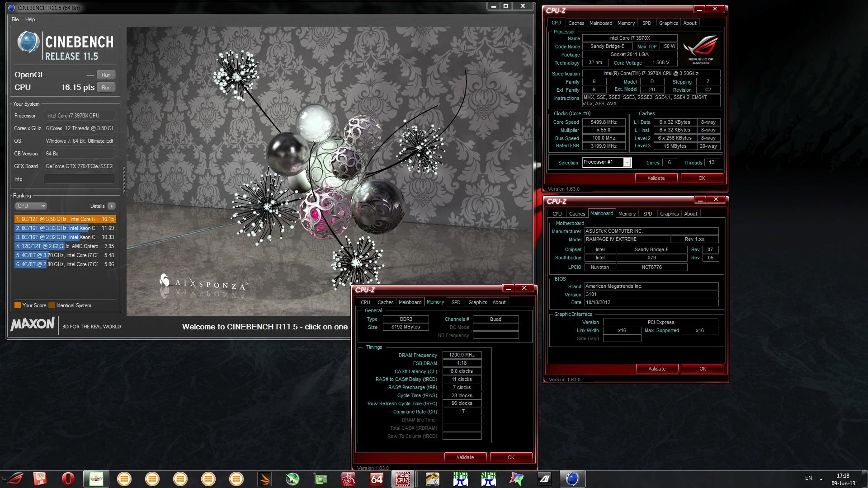
Task: Open the green graphics card taskbar icon
Action: pyautogui.click(x=321, y=479)
